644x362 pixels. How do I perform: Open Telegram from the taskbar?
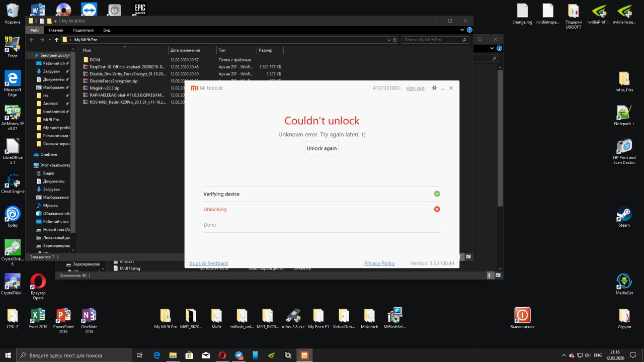click(238, 355)
